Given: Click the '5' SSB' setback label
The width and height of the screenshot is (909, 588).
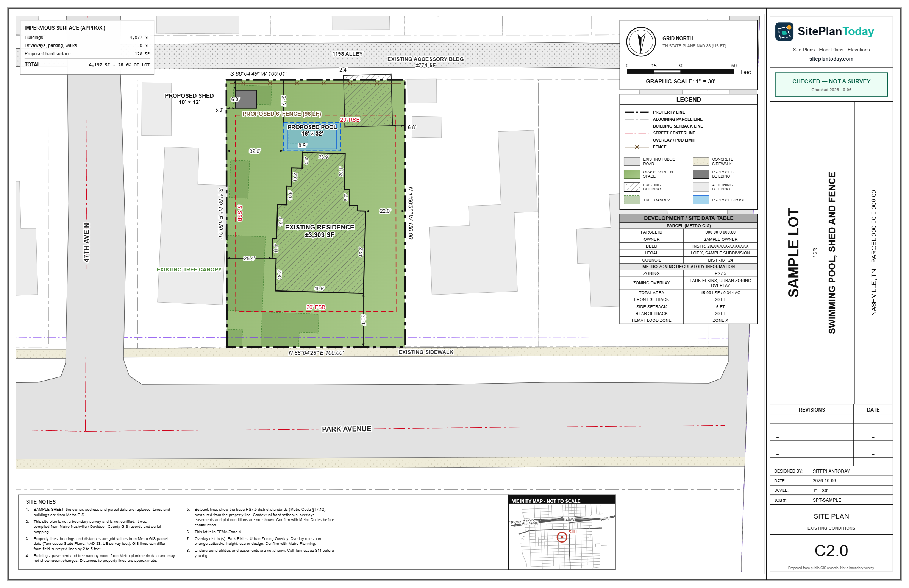Looking at the screenshot, I should click(239, 213).
